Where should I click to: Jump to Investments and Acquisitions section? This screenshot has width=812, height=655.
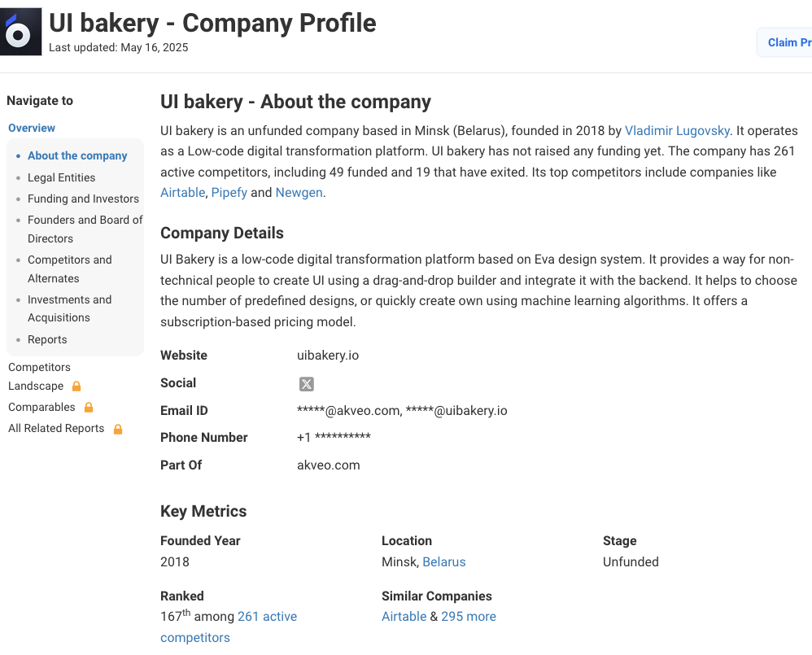(70, 308)
